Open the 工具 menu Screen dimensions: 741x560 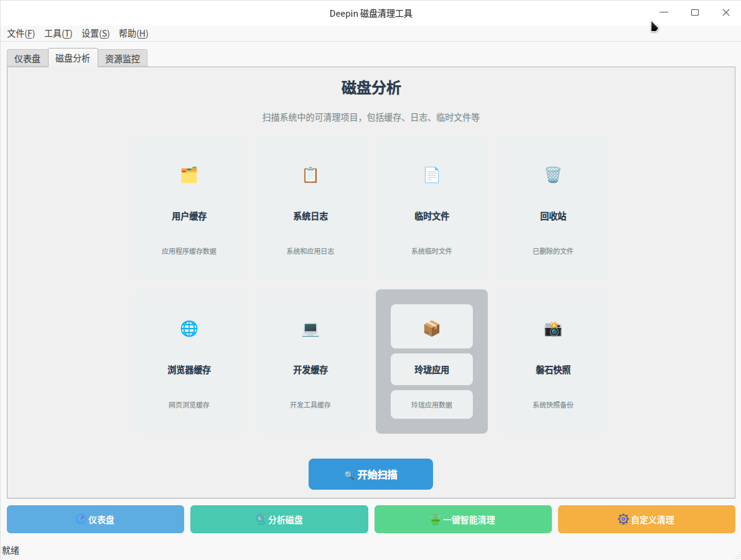click(x=58, y=34)
